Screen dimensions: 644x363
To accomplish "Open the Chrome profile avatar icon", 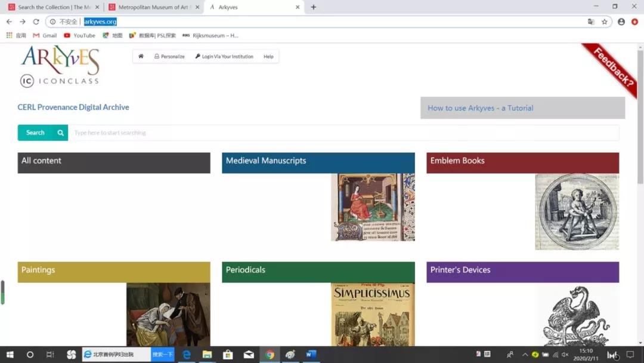I will point(621,21).
